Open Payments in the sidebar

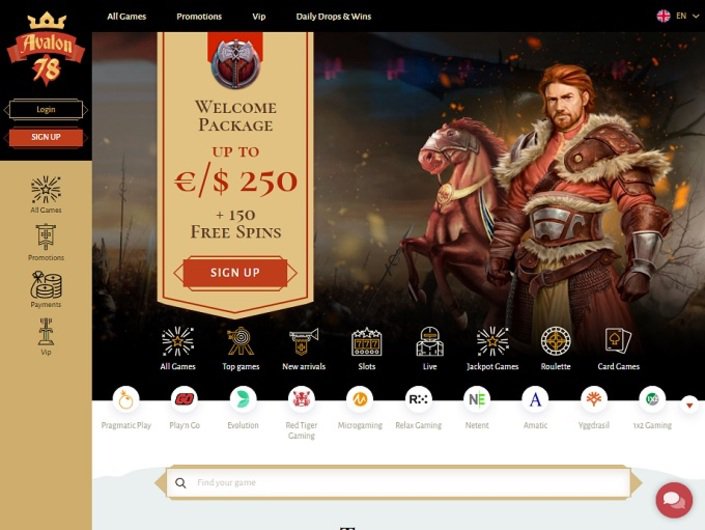pos(46,289)
